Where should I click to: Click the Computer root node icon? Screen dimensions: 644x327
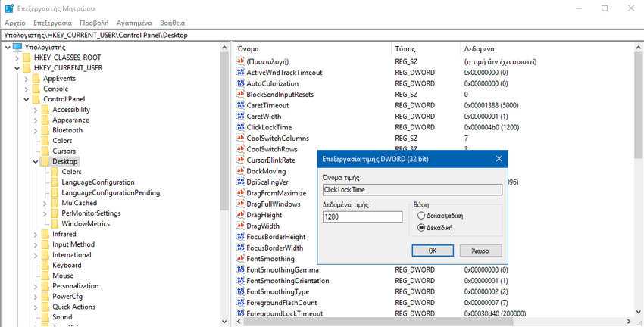pos(17,47)
